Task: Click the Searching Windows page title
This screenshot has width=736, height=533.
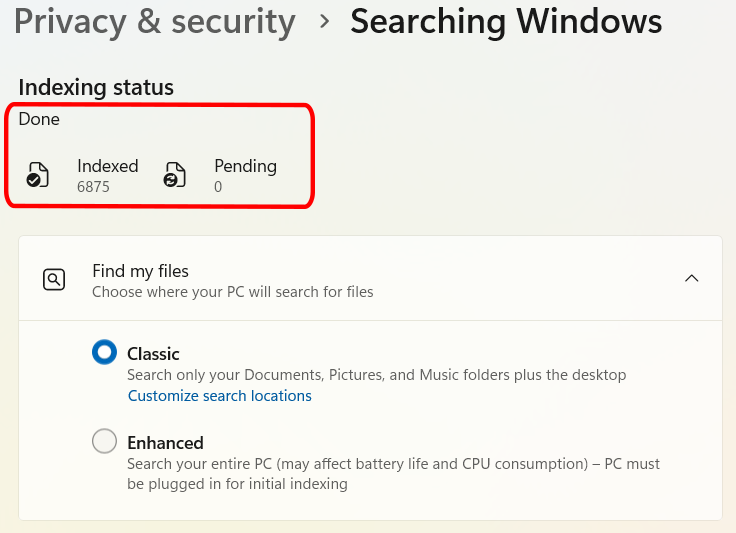Action: click(506, 22)
